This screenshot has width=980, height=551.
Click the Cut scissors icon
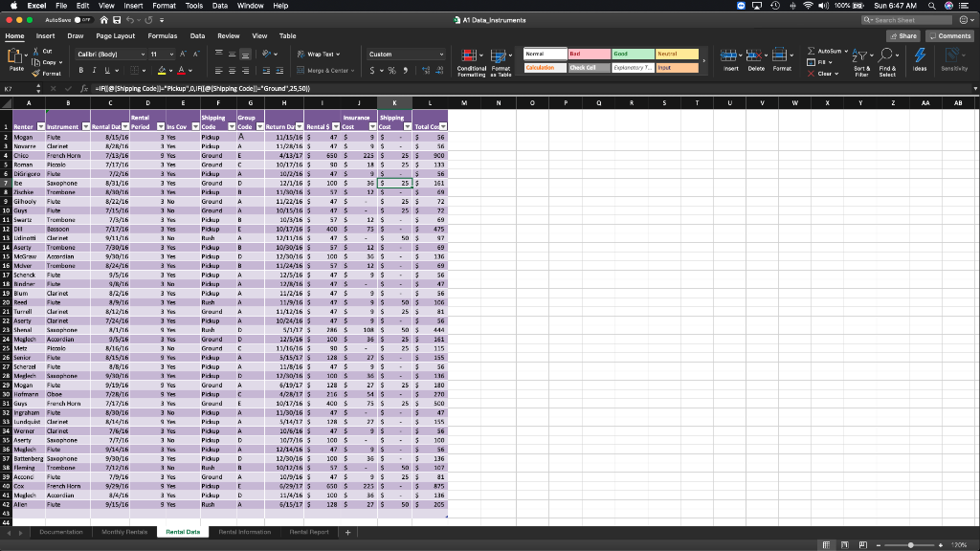tap(35, 52)
